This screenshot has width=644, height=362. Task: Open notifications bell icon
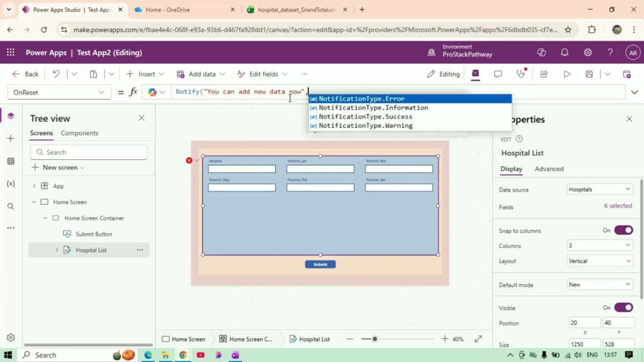point(565,52)
